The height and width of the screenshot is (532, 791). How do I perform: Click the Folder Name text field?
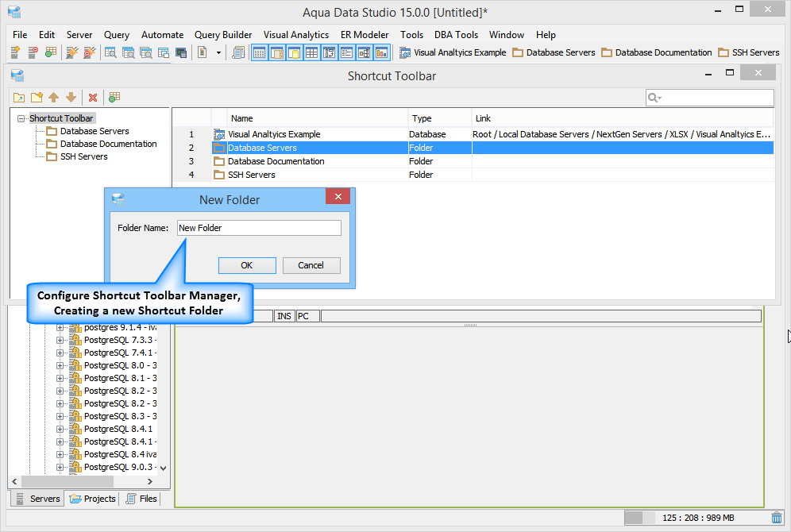click(x=259, y=228)
